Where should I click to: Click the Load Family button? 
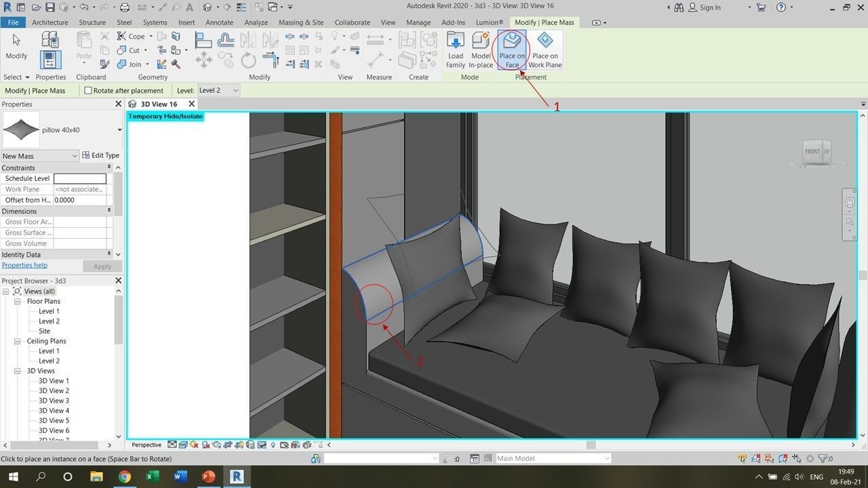[x=456, y=49]
